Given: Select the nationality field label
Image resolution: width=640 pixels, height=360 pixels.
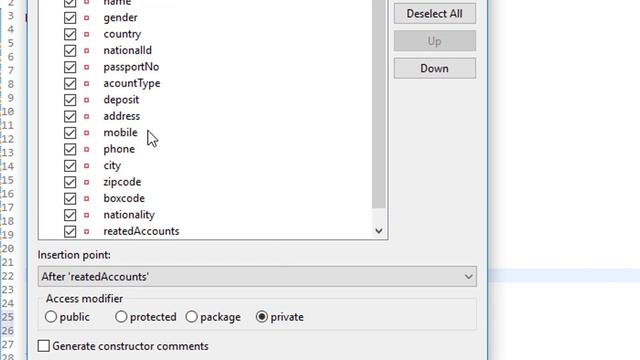Looking at the screenshot, I should click(x=129, y=215).
